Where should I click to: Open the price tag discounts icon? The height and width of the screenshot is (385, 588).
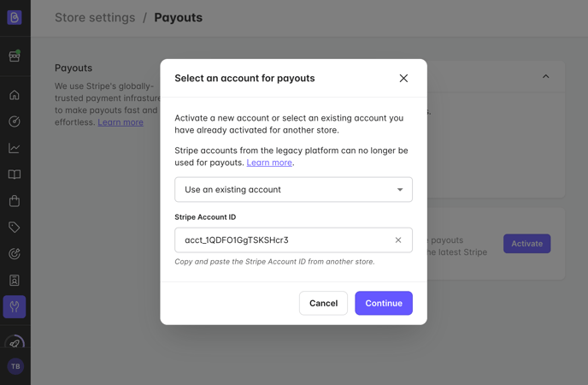coord(15,227)
